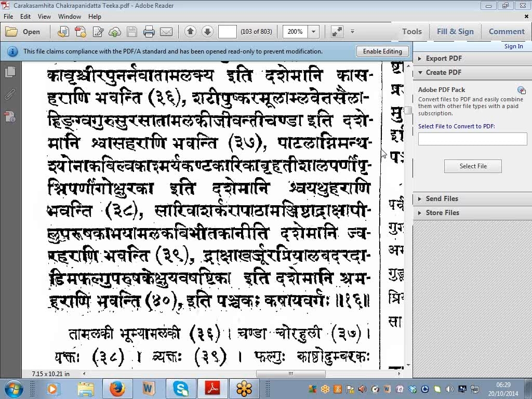Go to previous page with up arrow
Viewport: 532px width, 399px height.
(x=190, y=32)
